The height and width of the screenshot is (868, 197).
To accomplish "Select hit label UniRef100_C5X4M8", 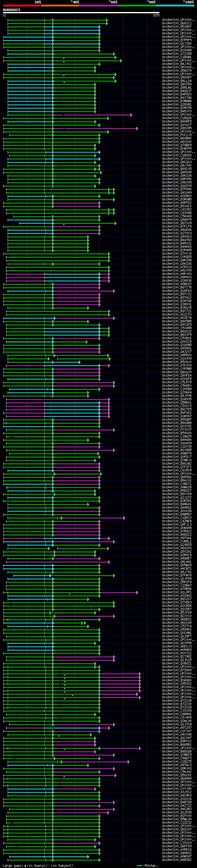I will [x=177, y=328].
